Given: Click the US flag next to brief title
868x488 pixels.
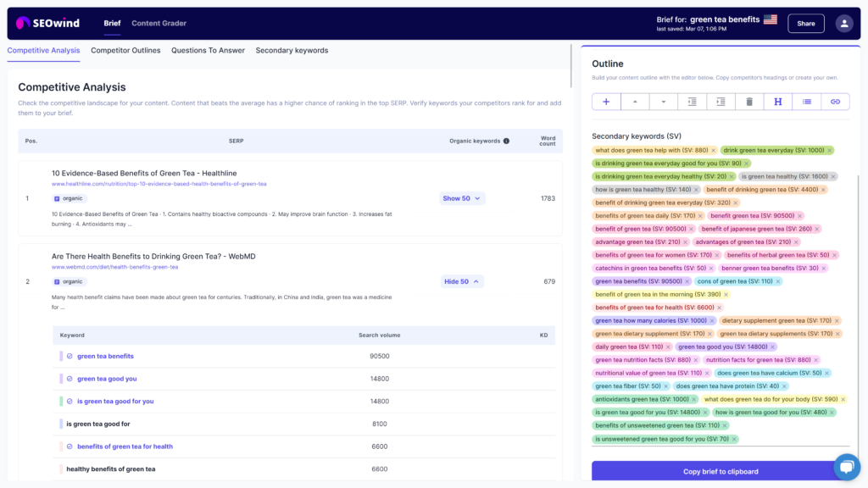Looking at the screenshot, I should [770, 19].
